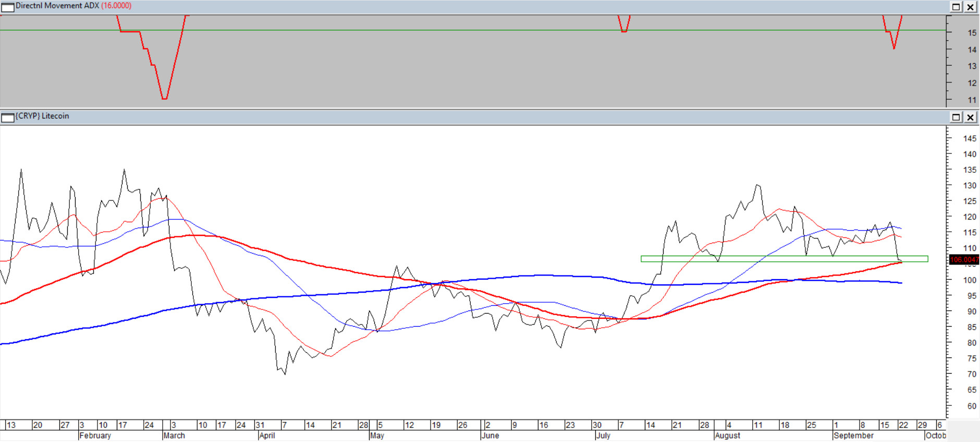Viewport: 980px width, 442px height.
Task: Close the Litecoin chart panel
Action: (x=970, y=117)
